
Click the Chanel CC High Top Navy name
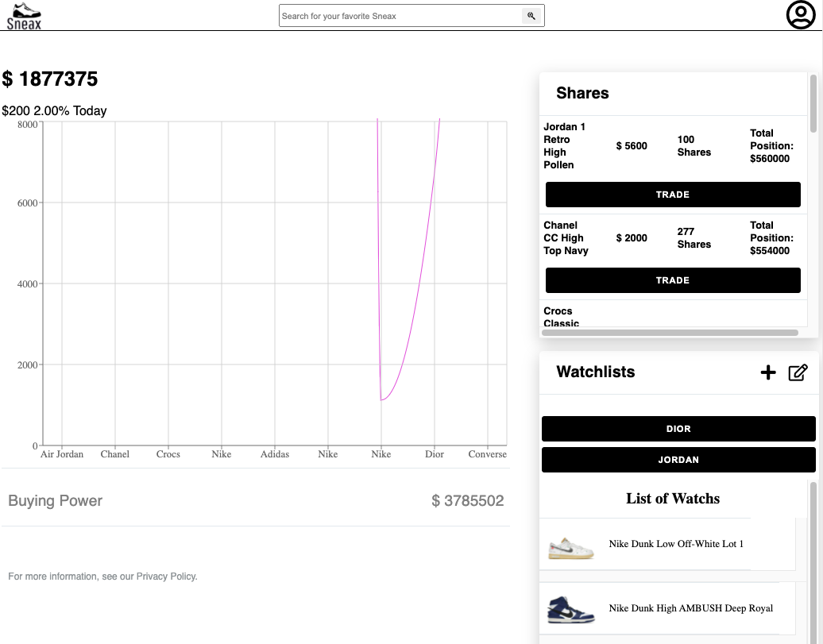coord(566,237)
